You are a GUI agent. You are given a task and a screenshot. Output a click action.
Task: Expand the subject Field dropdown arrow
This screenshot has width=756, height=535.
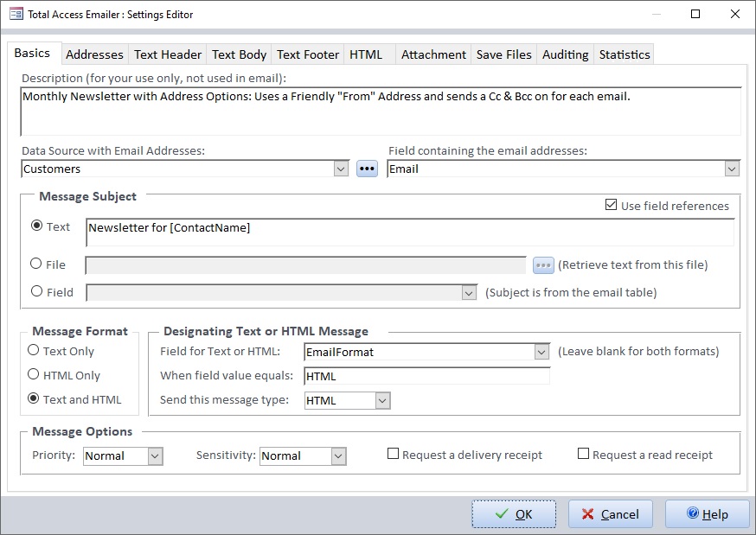(x=469, y=293)
